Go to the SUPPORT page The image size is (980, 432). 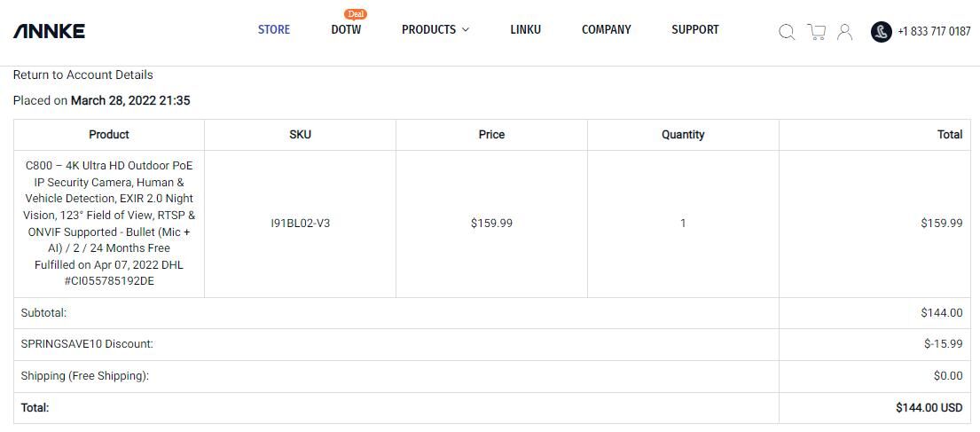(695, 29)
